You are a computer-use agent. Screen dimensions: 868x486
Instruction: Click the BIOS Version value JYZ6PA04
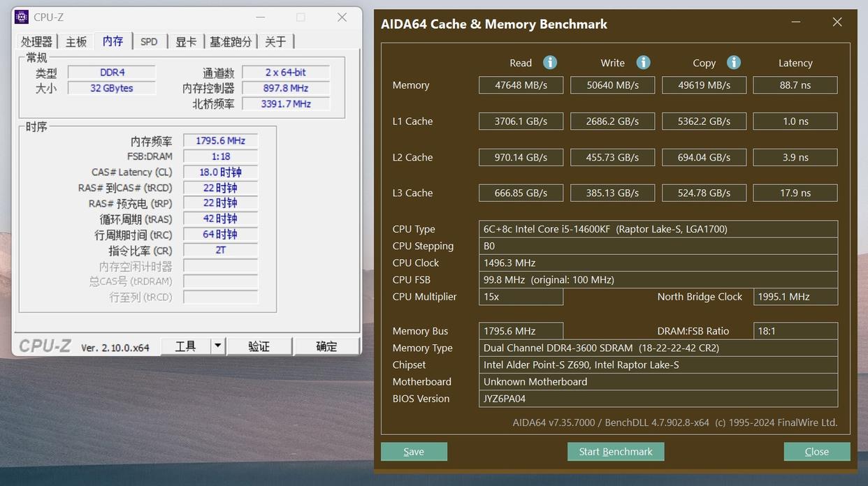(658, 399)
